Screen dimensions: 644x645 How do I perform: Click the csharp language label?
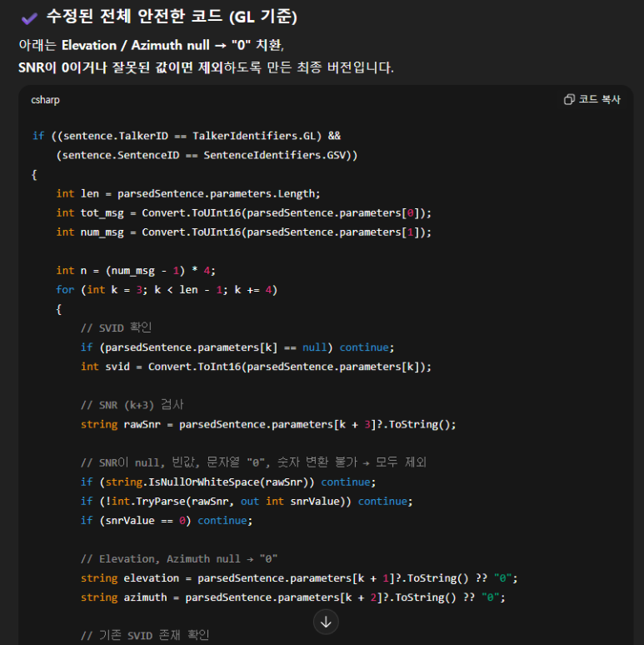46,100
